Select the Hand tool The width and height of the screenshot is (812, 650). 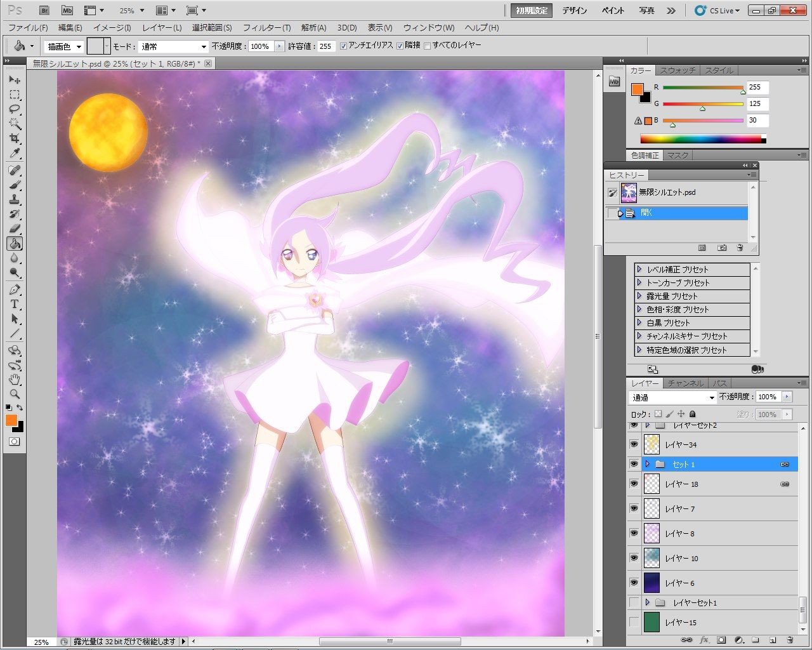15,380
